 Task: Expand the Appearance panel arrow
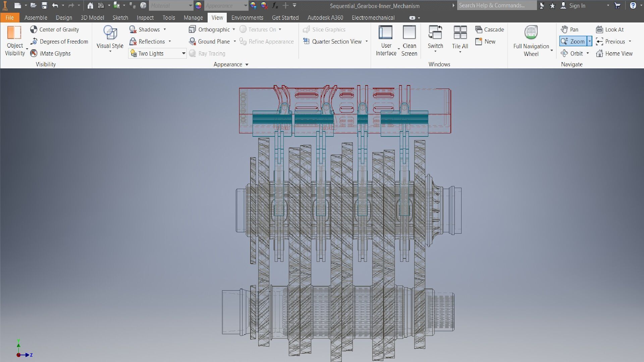tap(247, 64)
